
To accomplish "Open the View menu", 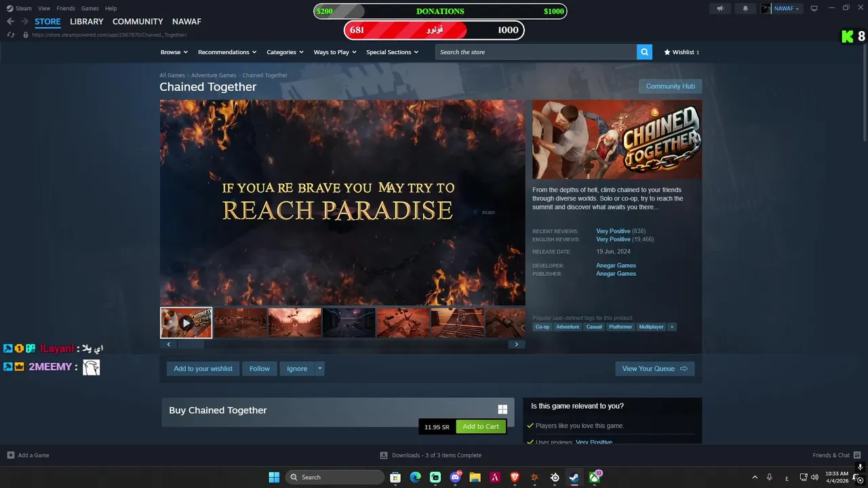I will pyautogui.click(x=44, y=9).
